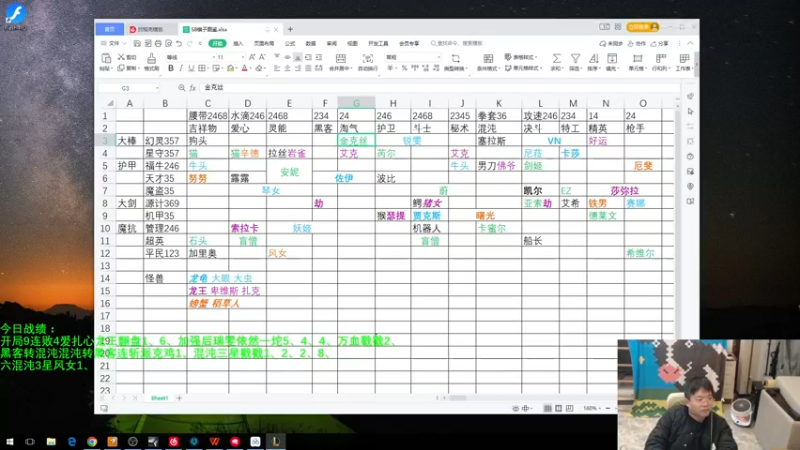Screen dimensions: 800x450
Task: Select the Paste icon in the ribbon
Action: tap(106, 58)
